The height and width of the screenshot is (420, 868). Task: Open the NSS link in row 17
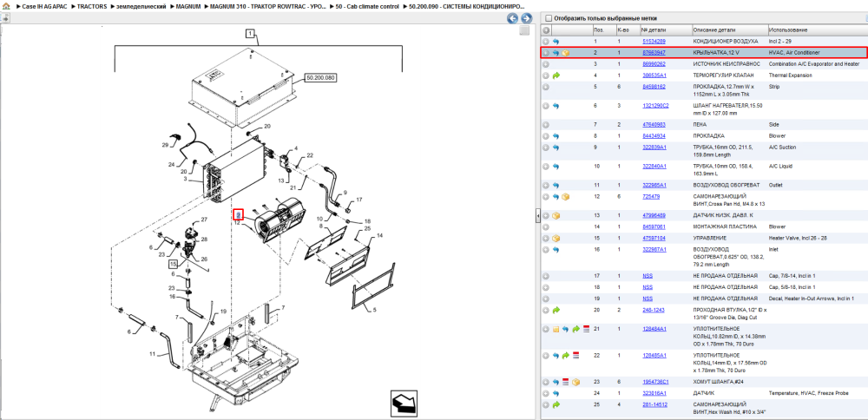point(648,276)
